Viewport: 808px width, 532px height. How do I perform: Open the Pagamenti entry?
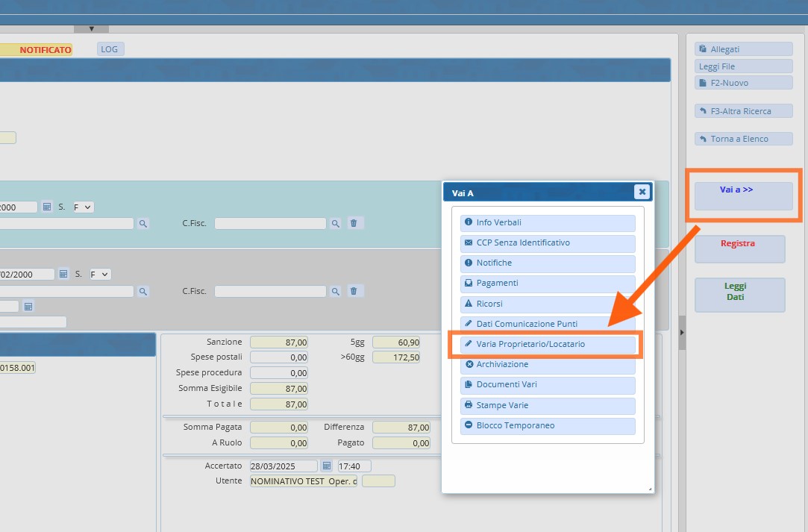(548, 283)
